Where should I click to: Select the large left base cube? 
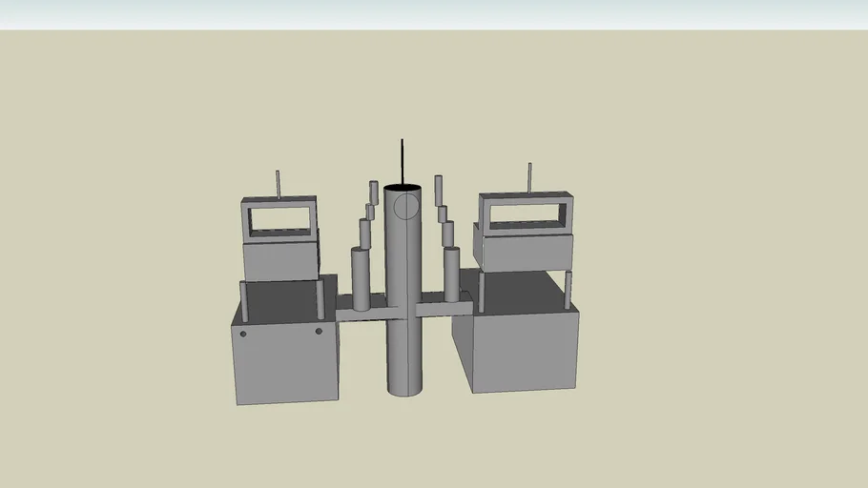(x=284, y=339)
